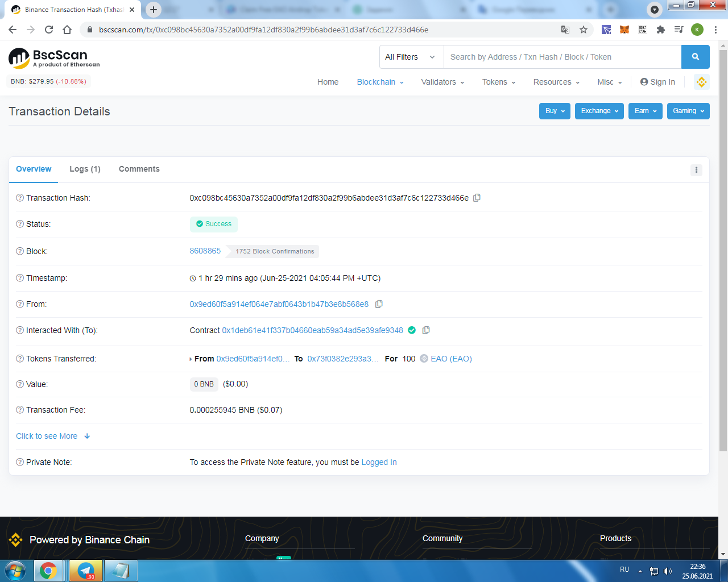The width and height of the screenshot is (728, 582).
Task: Expand the Resources menu
Action: (556, 82)
